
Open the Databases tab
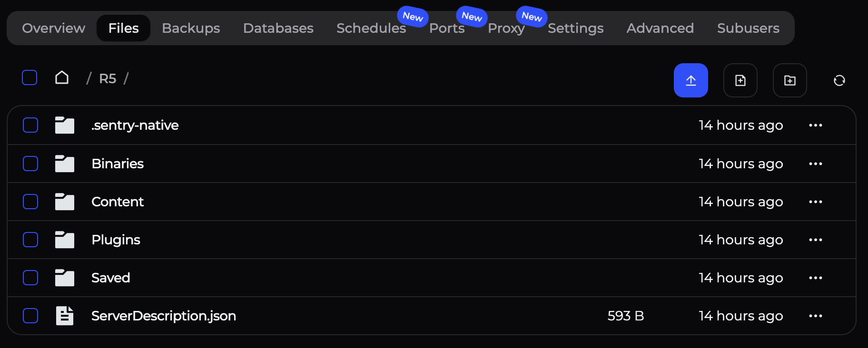pos(278,28)
